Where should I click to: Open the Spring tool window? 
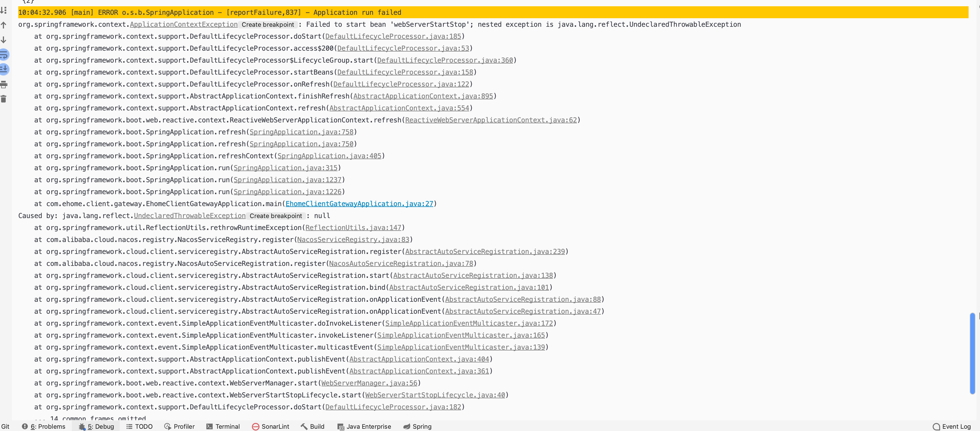coord(417,426)
